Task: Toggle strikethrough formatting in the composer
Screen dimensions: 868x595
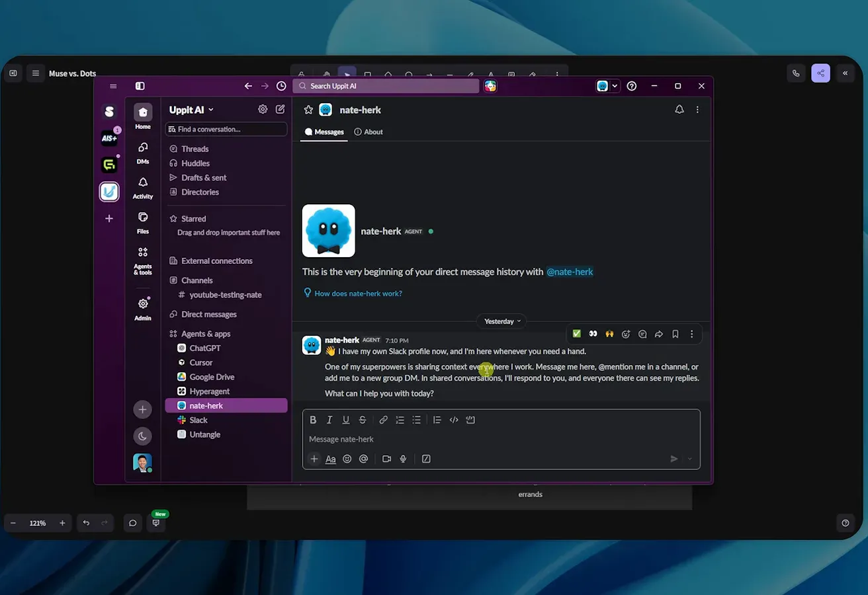Action: 363,420
